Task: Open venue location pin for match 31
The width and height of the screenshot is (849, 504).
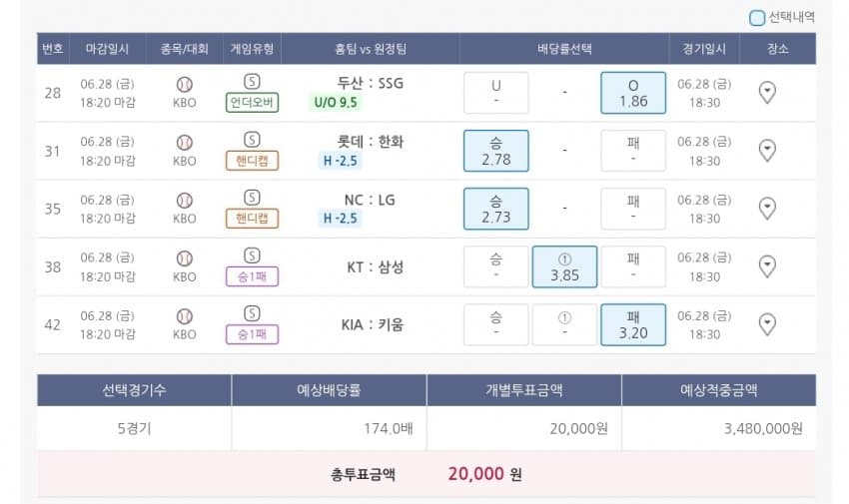Action: click(x=767, y=151)
